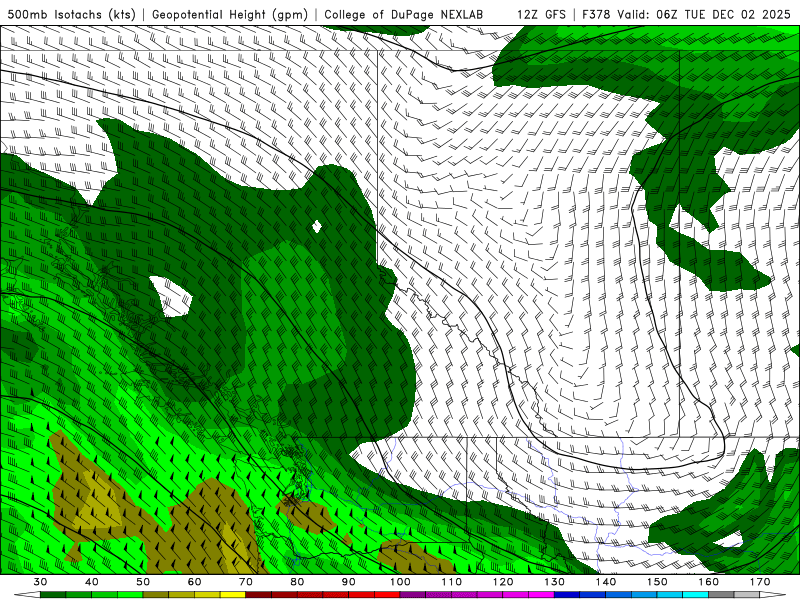This screenshot has width=800, height=600.
Task: Click the '160' value on the color scale
Action: [709, 582]
